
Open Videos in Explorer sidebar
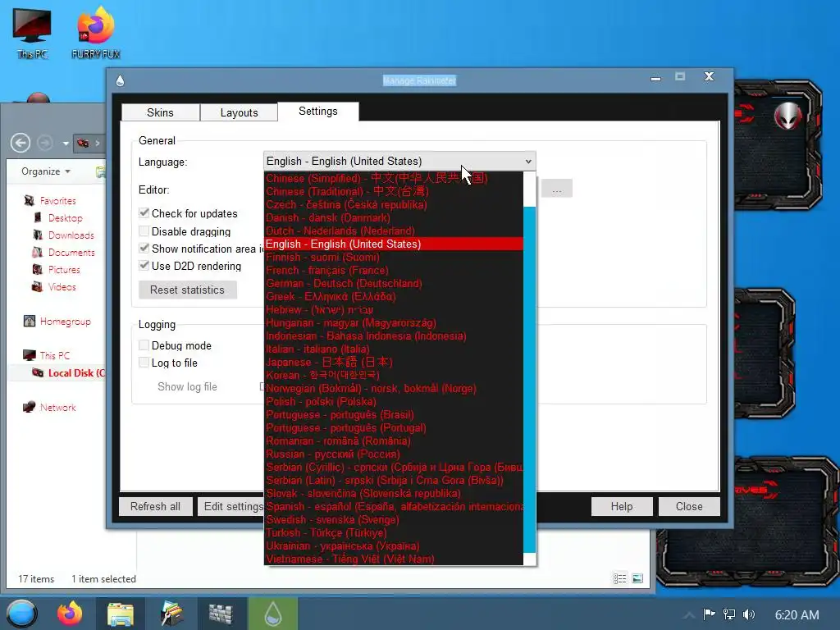(x=62, y=286)
